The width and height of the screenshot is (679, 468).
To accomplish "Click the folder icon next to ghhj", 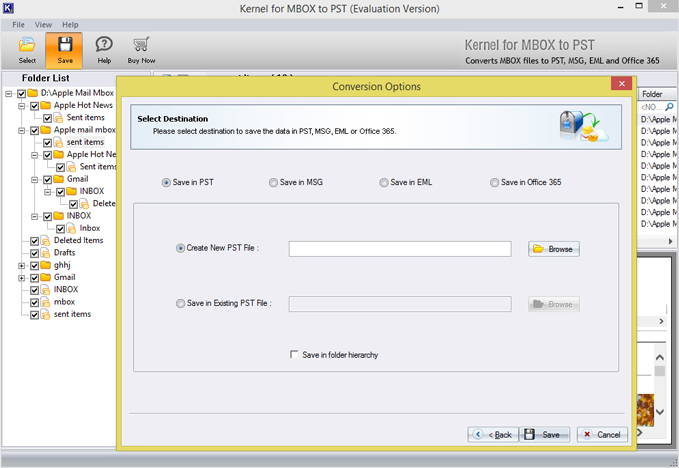I will 46,265.
